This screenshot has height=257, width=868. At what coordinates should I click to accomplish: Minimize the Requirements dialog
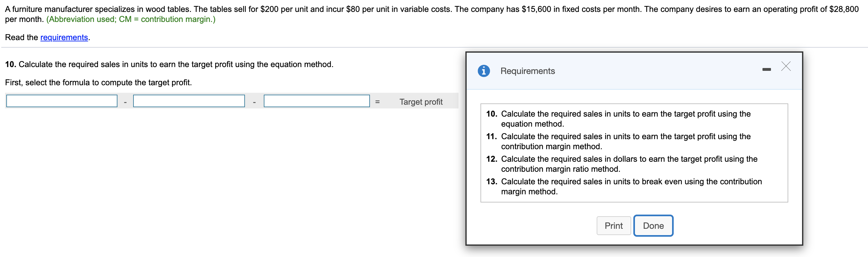coord(766,69)
